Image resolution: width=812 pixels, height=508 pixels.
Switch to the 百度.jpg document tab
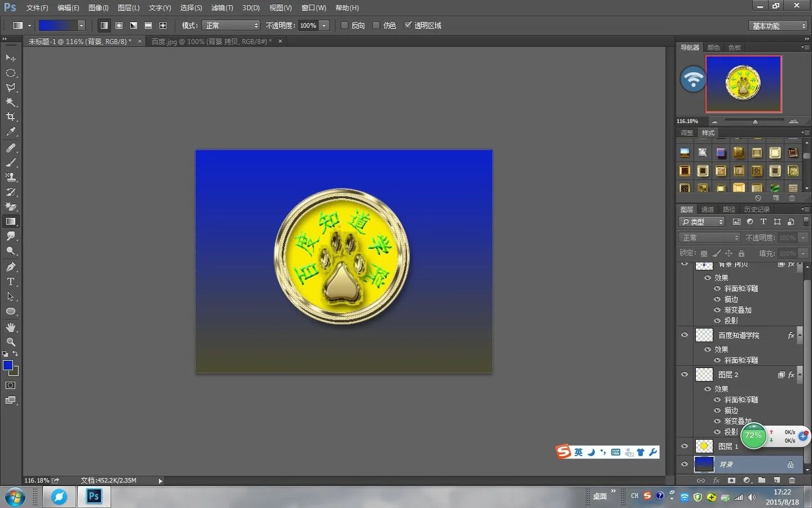point(211,41)
